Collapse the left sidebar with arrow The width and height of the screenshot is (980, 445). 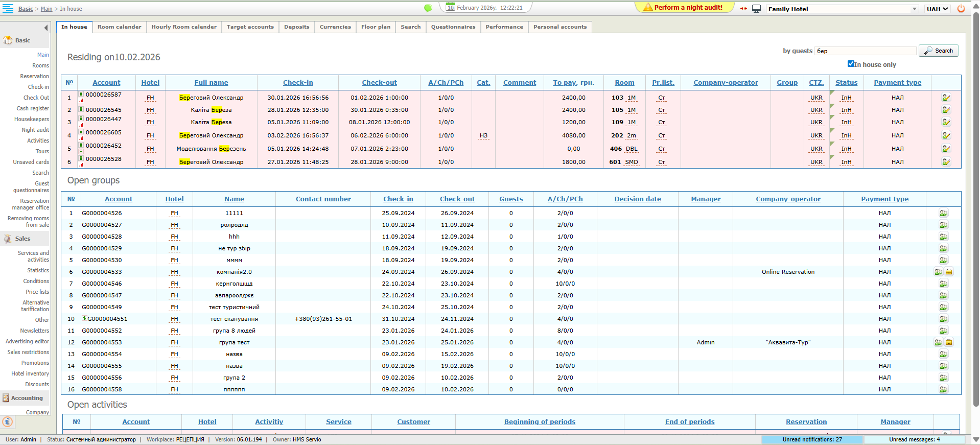click(46, 28)
